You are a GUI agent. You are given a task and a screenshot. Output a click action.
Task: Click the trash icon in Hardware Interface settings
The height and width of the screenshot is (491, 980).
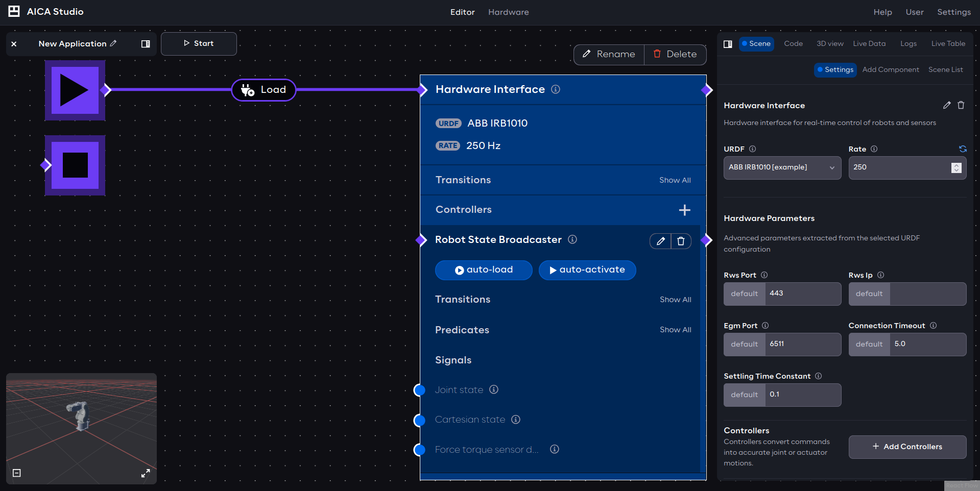[961, 105]
